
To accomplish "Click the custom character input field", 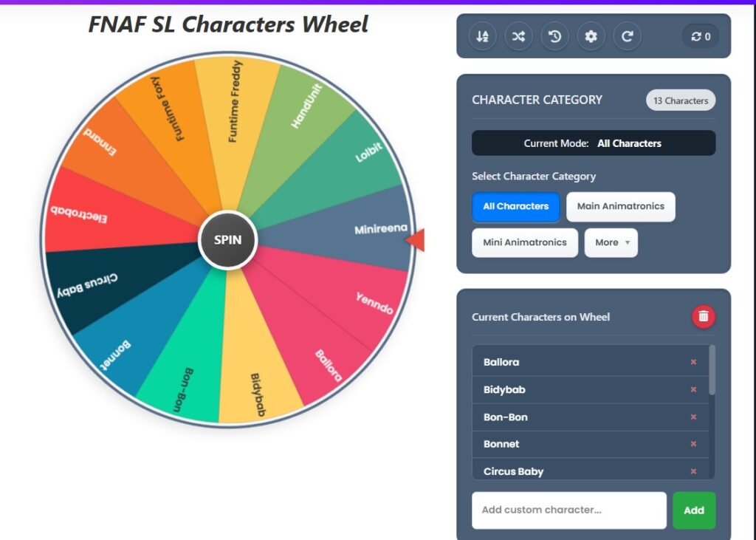I will 568,510.
